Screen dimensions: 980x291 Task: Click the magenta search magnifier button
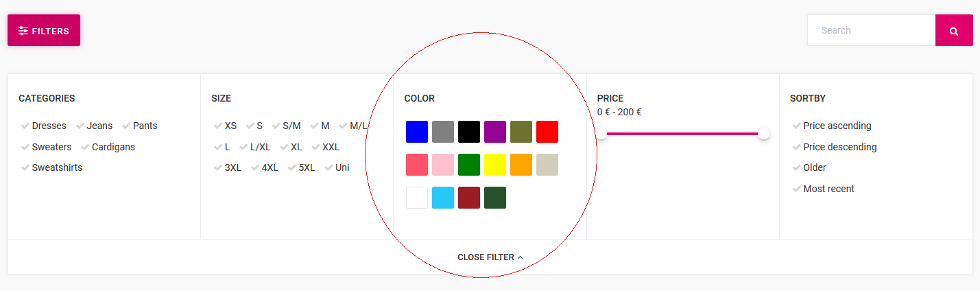(x=954, y=30)
